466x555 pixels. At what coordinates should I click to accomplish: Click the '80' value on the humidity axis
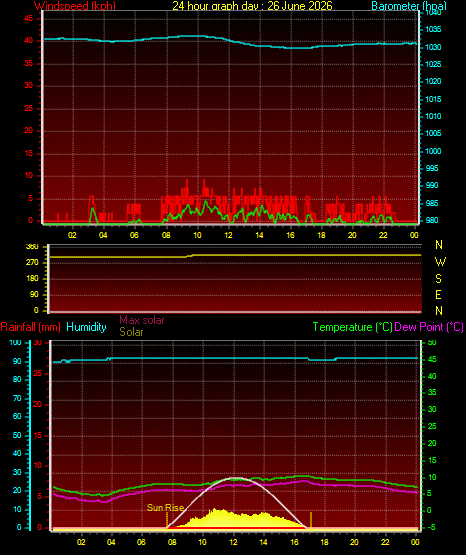[x=17, y=379]
